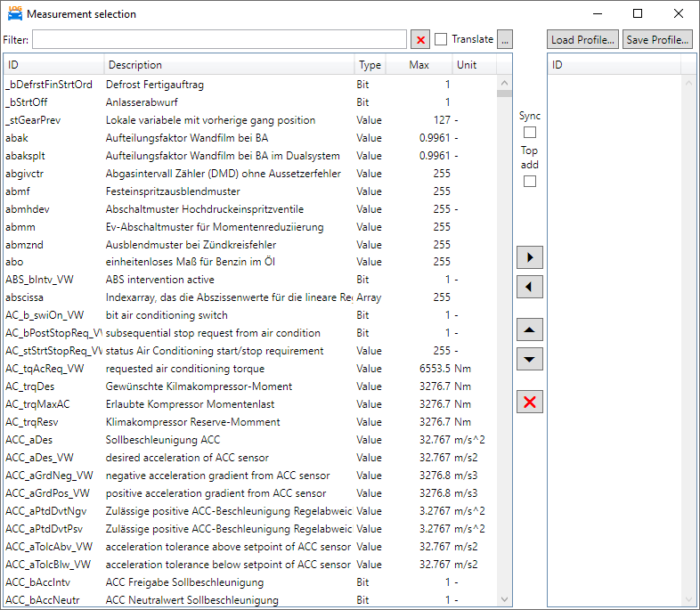The image size is (700, 610).
Task: Clear the filter with the red X button
Action: [x=420, y=40]
